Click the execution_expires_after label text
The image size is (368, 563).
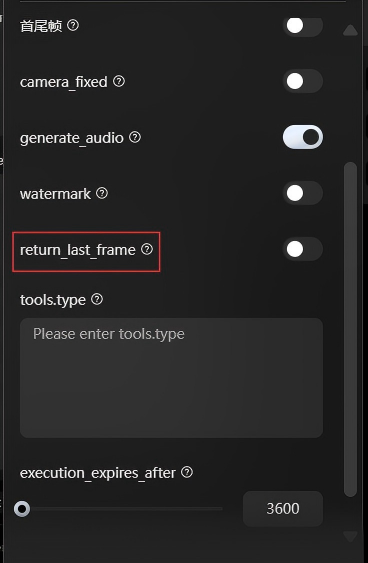tap(98, 473)
